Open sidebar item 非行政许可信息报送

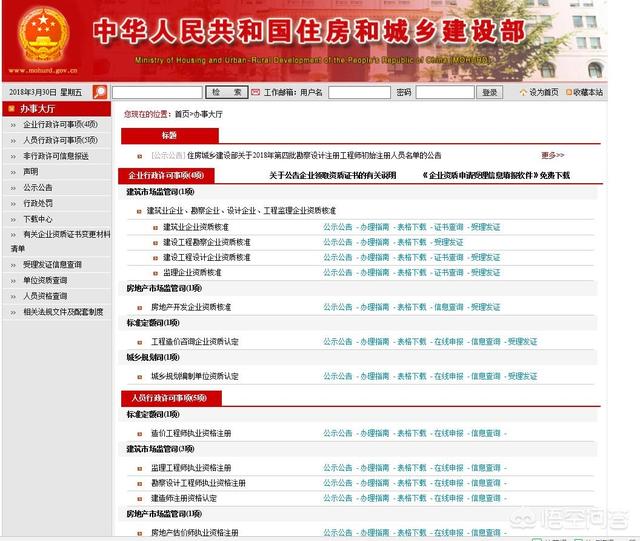pos(56,156)
